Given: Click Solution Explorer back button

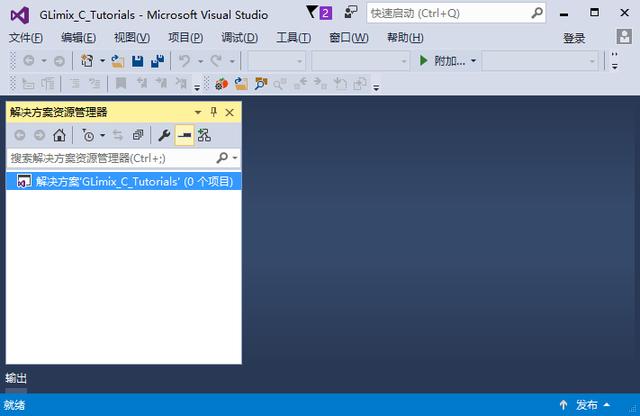Looking at the screenshot, I should [x=20, y=135].
